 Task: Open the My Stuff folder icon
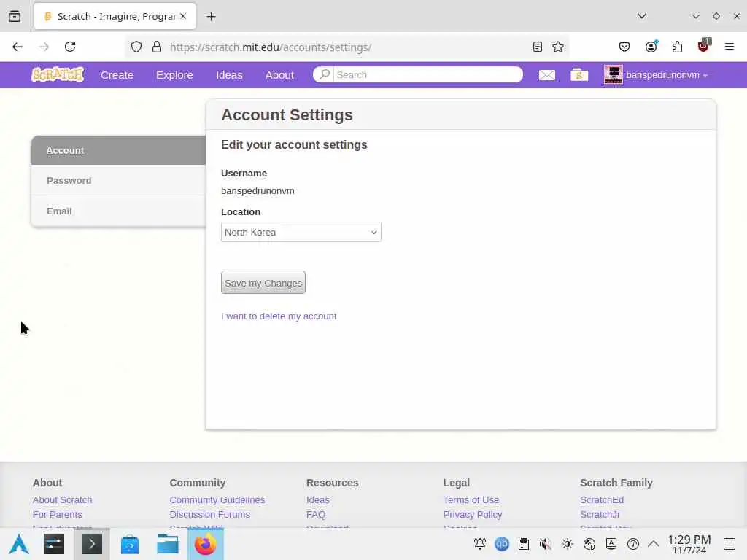(579, 75)
